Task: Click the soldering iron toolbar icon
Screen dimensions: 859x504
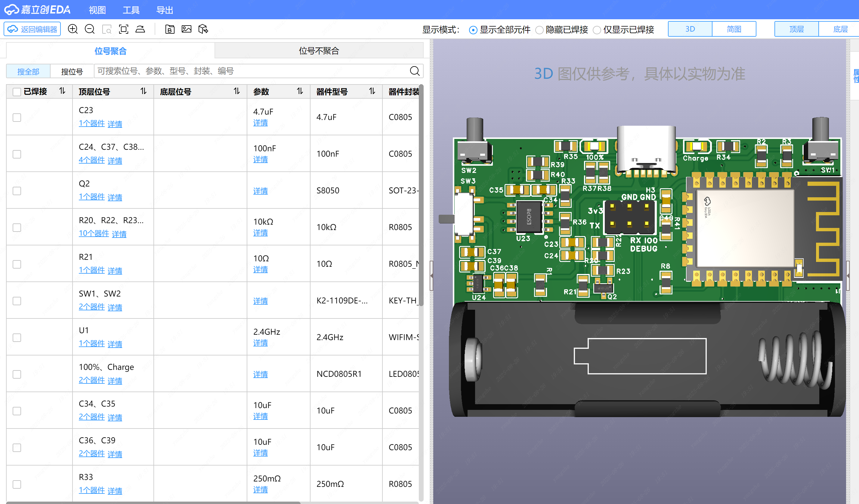Action: (140, 29)
